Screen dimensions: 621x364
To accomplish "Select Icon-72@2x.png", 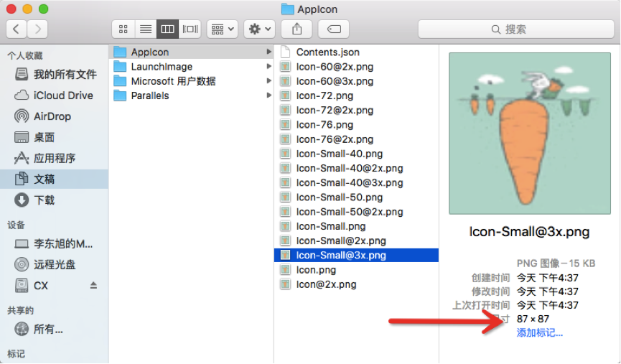I will pyautogui.click(x=356, y=110).
